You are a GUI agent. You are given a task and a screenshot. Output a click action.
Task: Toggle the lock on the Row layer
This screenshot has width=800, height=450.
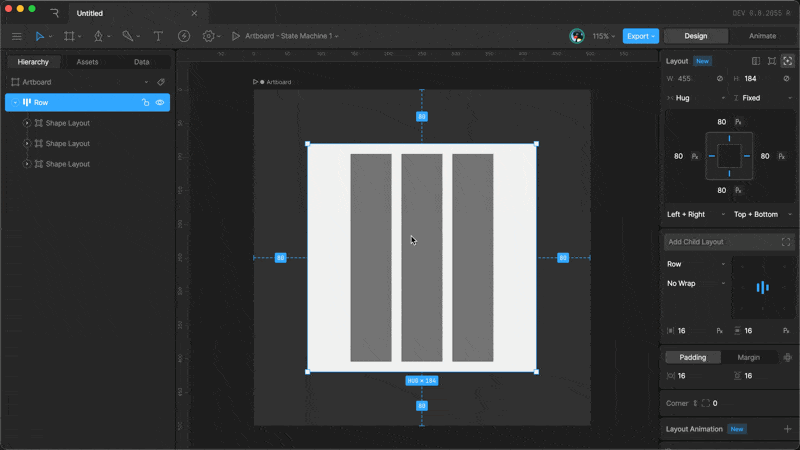pos(145,102)
